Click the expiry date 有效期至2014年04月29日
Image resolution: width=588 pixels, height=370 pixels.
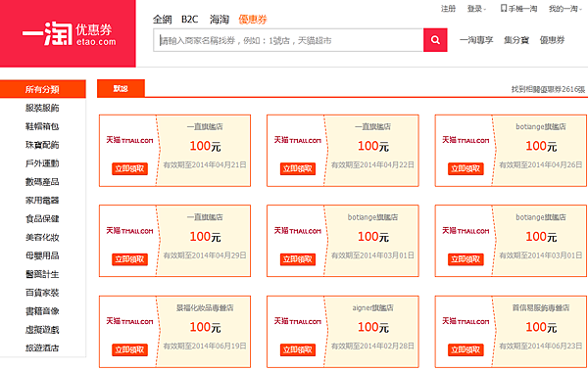pos(205,255)
